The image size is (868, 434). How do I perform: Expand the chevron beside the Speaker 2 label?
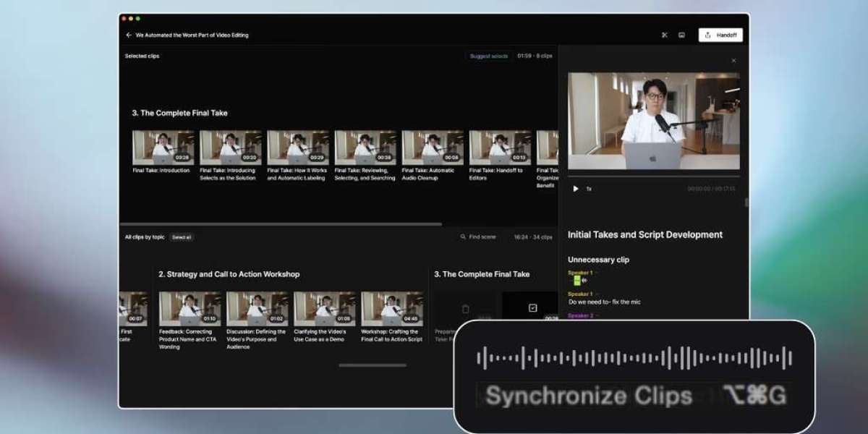[x=597, y=316]
